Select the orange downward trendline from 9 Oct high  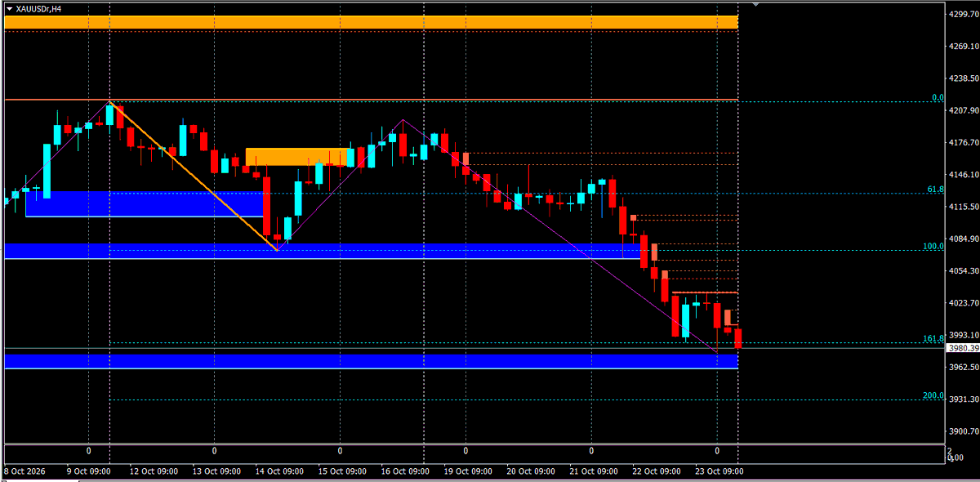(x=194, y=176)
